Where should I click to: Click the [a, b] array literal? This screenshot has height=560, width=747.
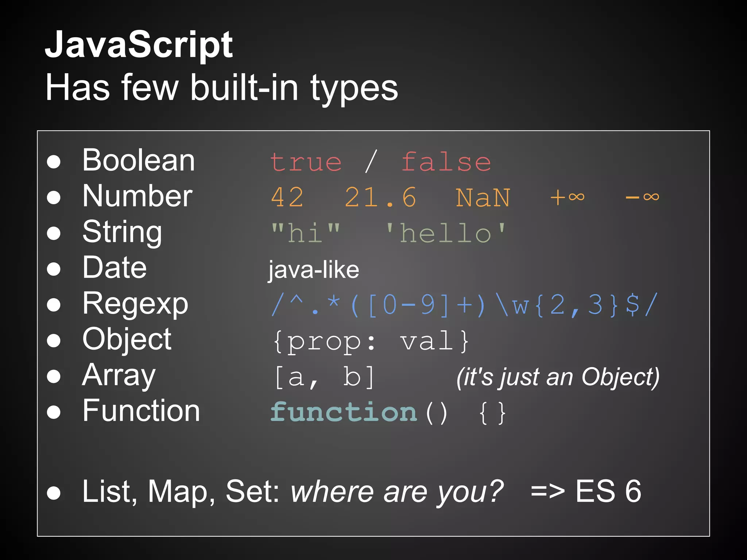pyautogui.click(x=324, y=377)
